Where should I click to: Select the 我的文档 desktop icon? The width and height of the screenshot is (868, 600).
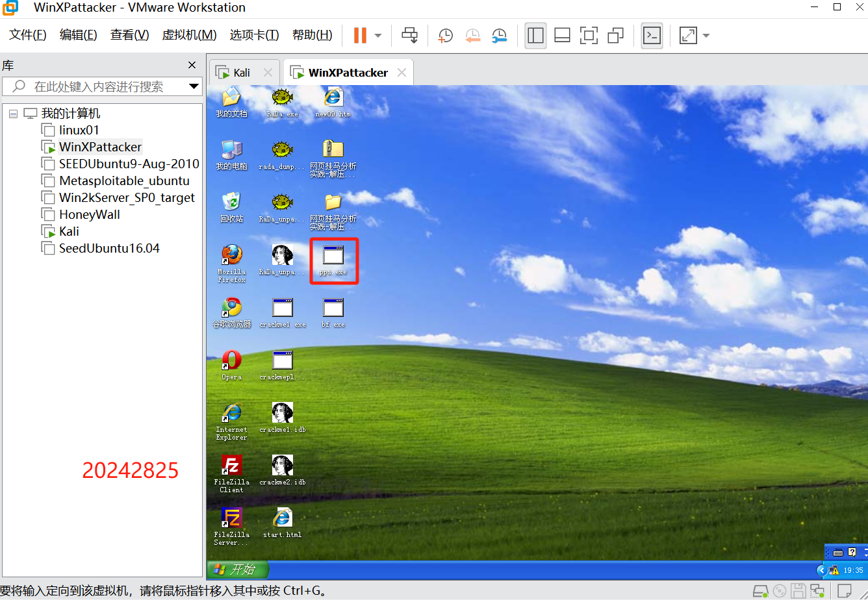coord(231,103)
